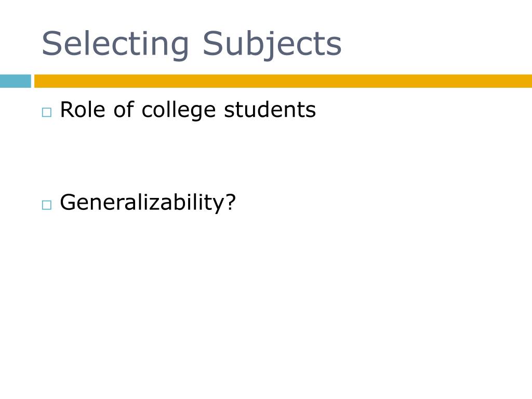Click the word Subjects in the slide title
532x399 pixels.
[x=272, y=45]
